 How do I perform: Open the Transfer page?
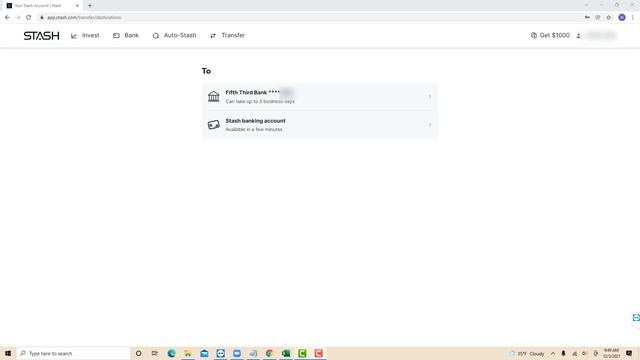pyautogui.click(x=227, y=36)
